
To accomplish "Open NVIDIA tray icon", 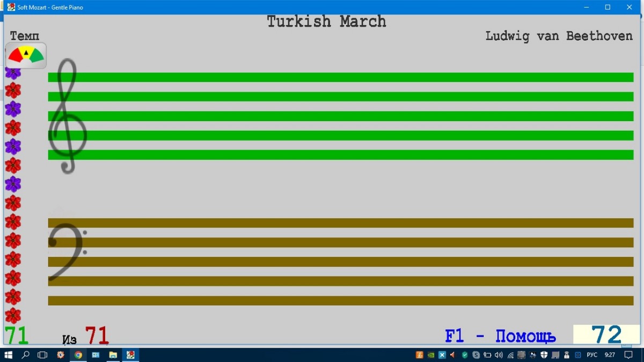I will coord(431,355).
